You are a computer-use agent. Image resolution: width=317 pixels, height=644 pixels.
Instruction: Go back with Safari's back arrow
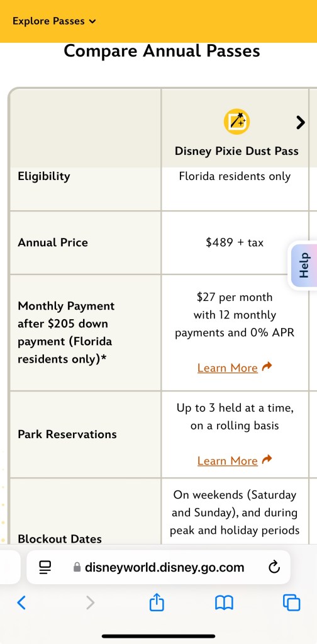click(x=21, y=602)
